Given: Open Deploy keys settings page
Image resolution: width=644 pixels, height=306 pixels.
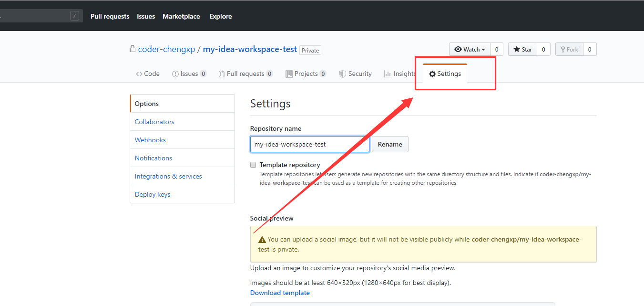Looking at the screenshot, I should pos(182,194).
